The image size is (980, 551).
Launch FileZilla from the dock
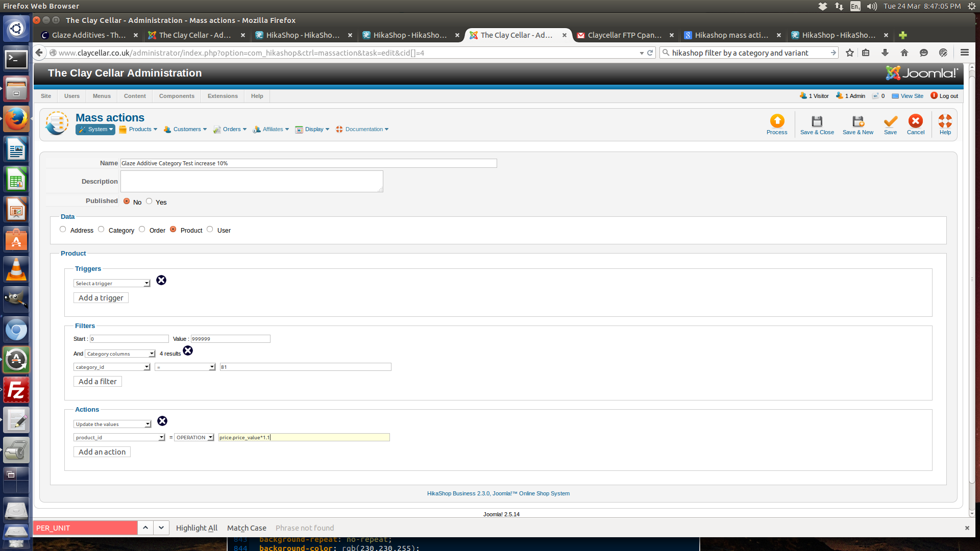point(16,390)
